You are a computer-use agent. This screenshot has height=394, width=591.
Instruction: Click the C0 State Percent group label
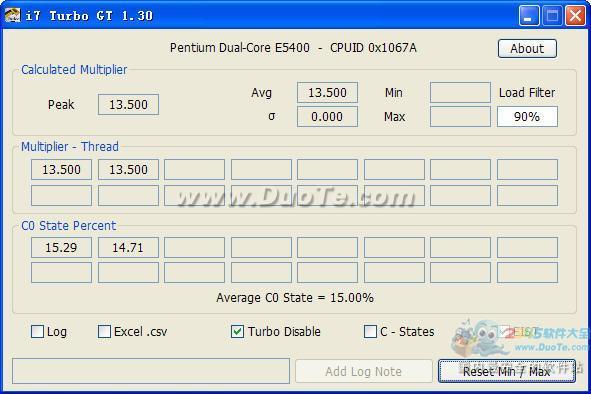69,226
